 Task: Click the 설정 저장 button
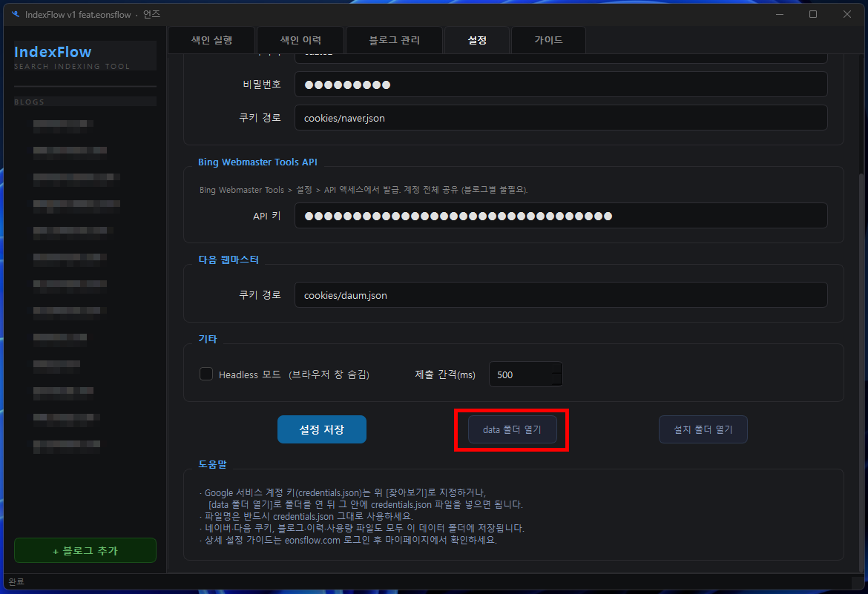[x=322, y=429]
